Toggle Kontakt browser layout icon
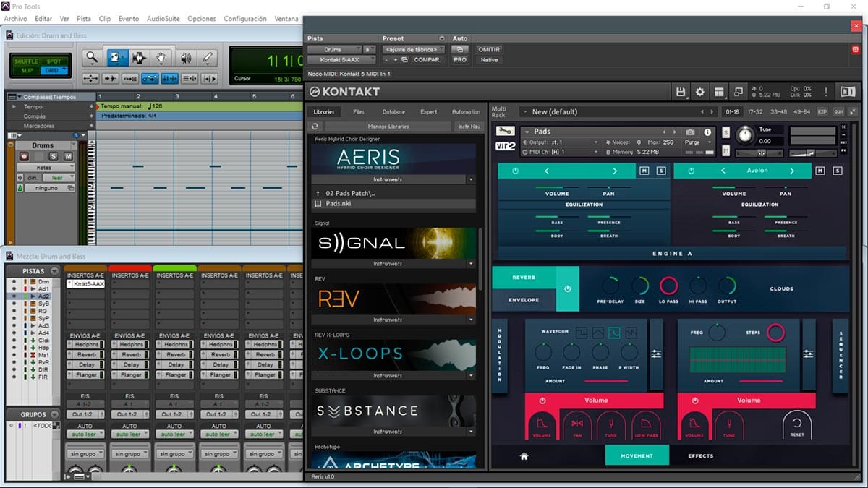The width and height of the screenshot is (868, 488). pyautogui.click(x=719, y=92)
